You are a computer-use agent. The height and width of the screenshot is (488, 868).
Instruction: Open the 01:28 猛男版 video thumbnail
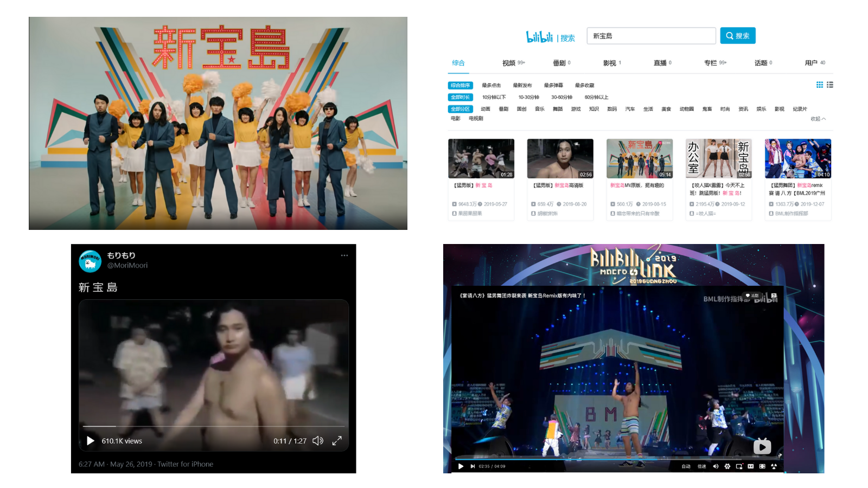click(x=481, y=158)
